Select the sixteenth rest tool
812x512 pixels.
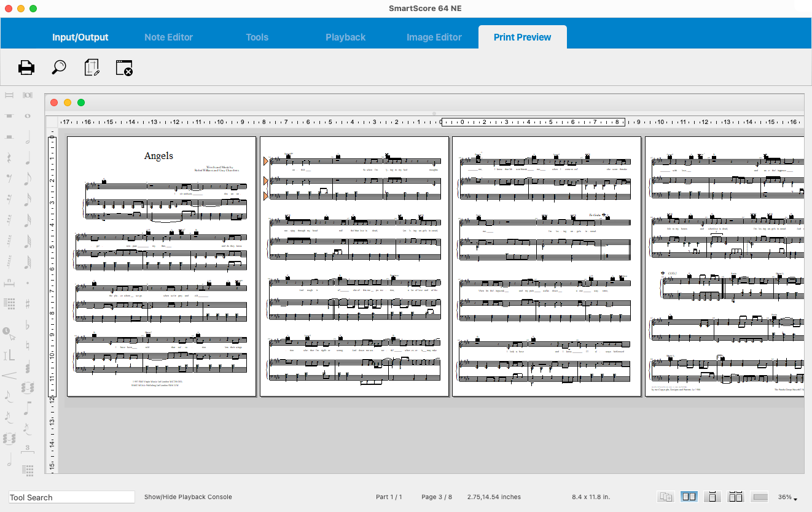coord(9,200)
